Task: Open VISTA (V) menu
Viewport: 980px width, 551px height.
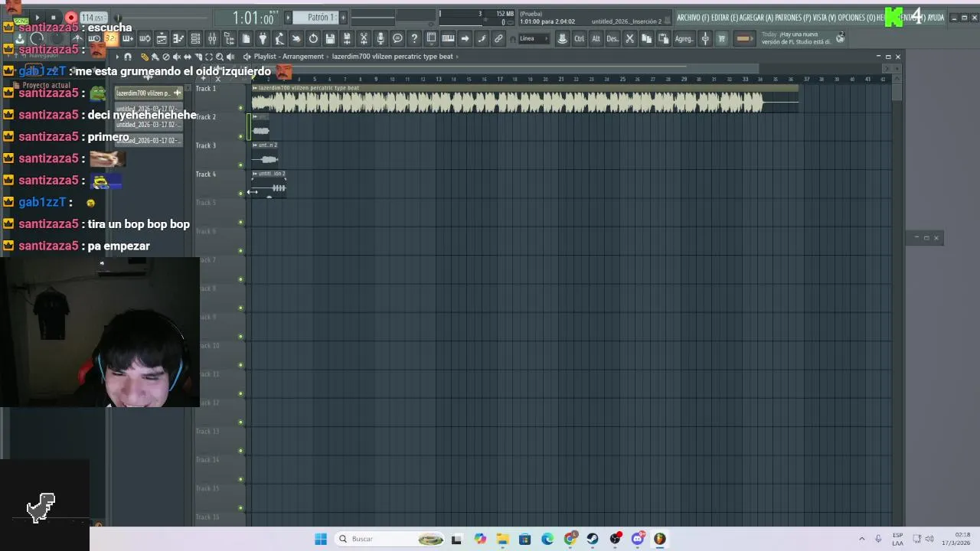Action: coord(824,18)
